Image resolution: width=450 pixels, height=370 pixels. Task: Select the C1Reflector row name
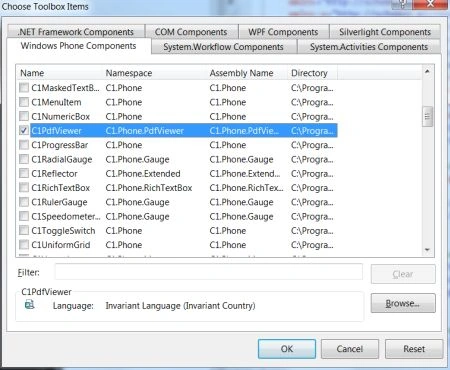(54, 173)
